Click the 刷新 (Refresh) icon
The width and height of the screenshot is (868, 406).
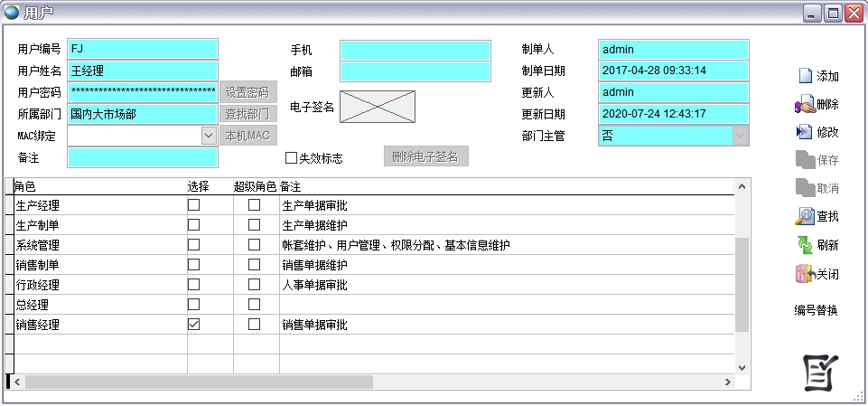(804, 245)
